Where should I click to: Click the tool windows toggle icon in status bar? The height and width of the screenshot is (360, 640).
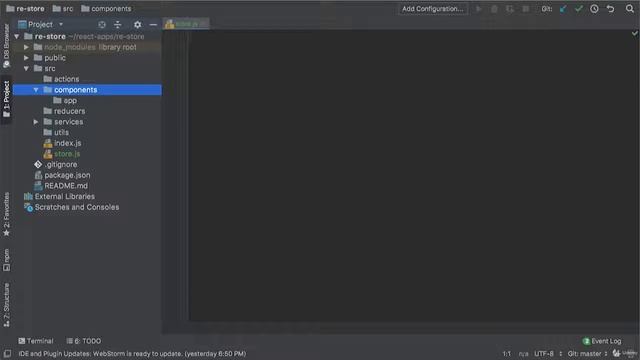7,353
